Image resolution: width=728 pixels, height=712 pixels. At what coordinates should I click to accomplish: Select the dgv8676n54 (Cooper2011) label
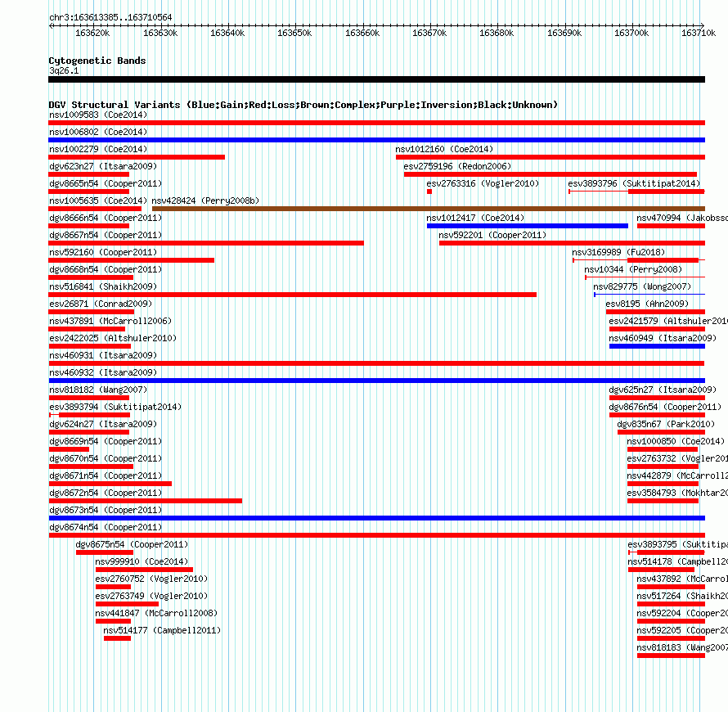[x=665, y=407]
